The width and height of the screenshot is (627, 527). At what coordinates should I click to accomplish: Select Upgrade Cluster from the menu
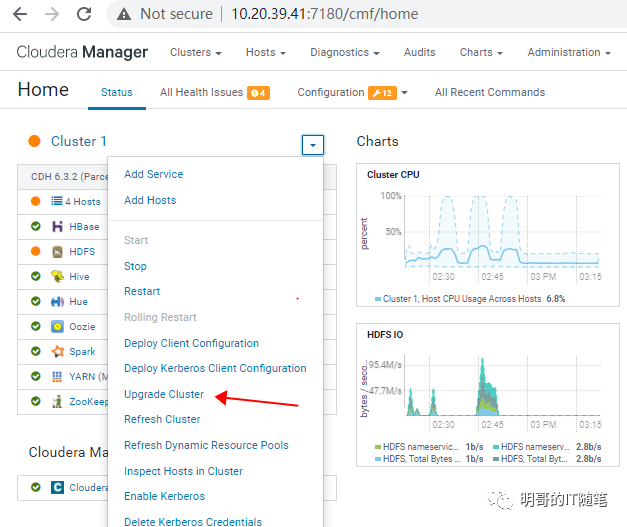click(164, 394)
